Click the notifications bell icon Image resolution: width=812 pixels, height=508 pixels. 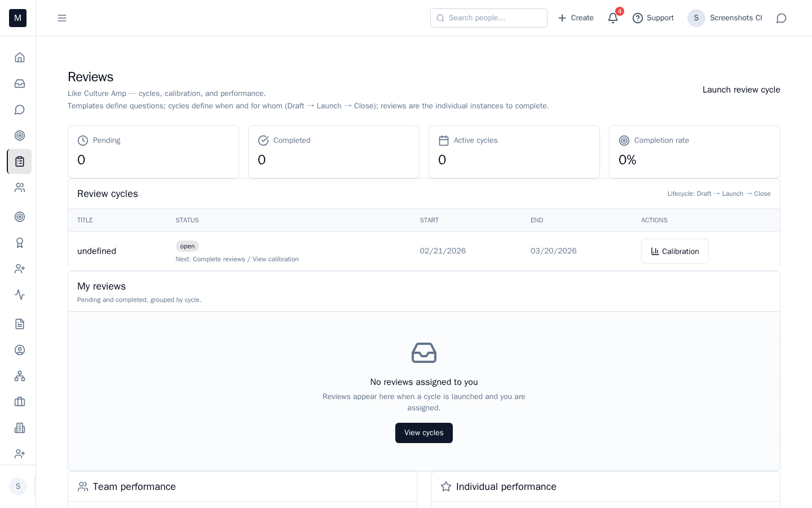point(613,18)
